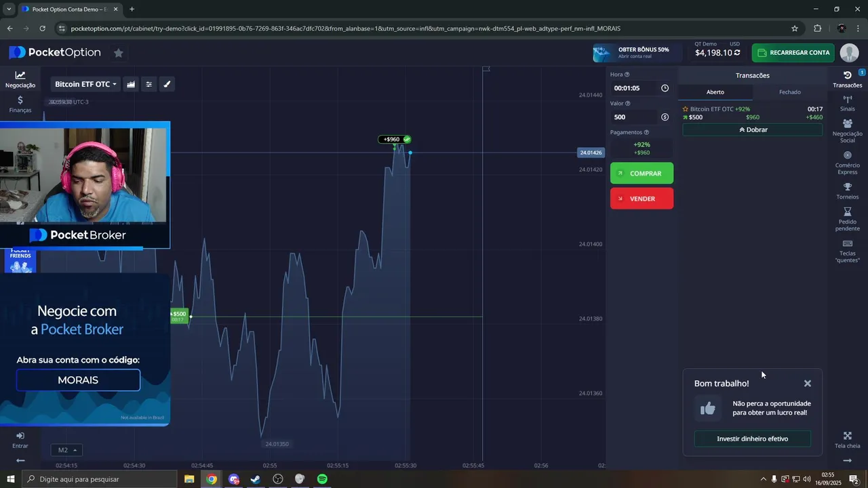Open Steam from the taskbar
Image resolution: width=868 pixels, height=488 pixels.
pos(256,479)
